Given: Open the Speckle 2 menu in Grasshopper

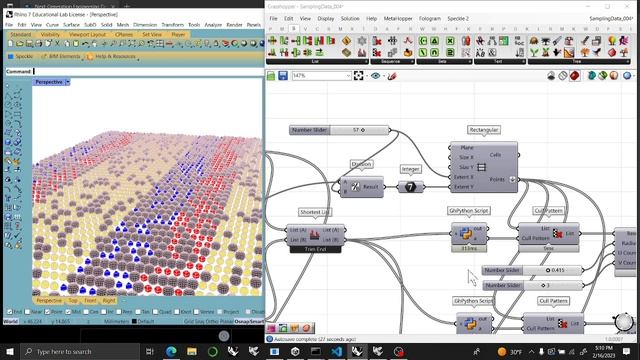Looking at the screenshot, I should point(458,18).
